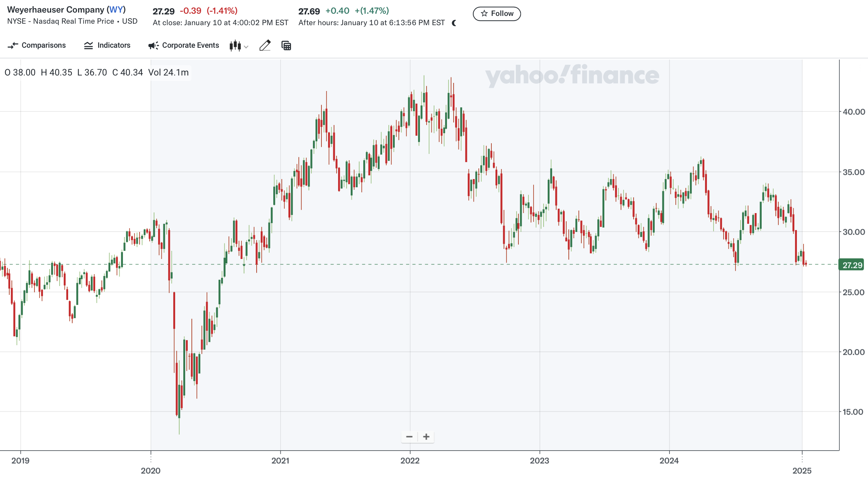Click the star icon in Follow button
The height and width of the screenshot is (478, 868).
[484, 14]
